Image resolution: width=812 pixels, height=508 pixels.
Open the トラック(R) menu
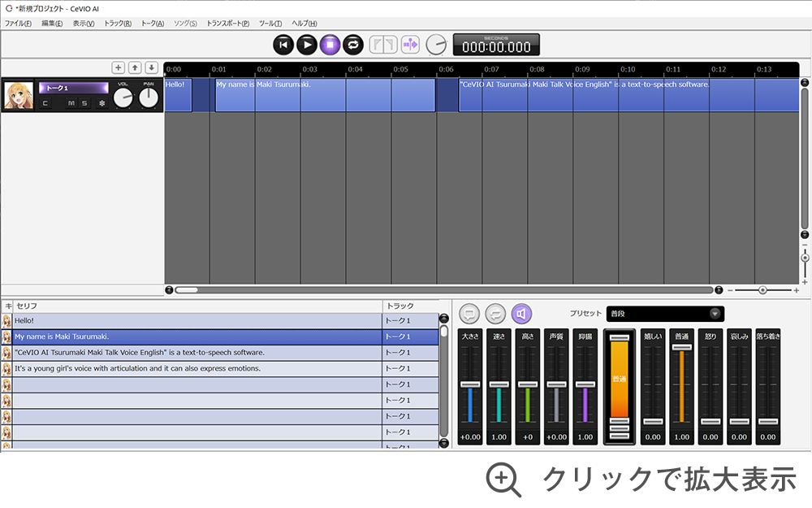(118, 24)
